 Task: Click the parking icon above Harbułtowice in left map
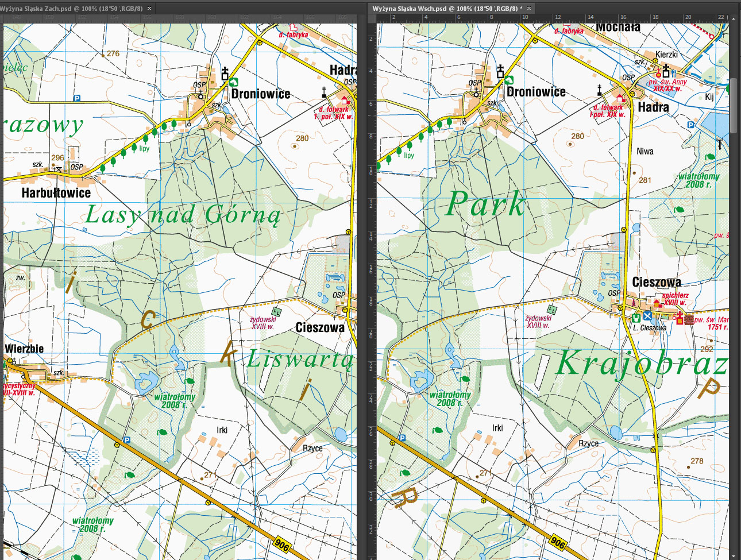(x=76, y=99)
